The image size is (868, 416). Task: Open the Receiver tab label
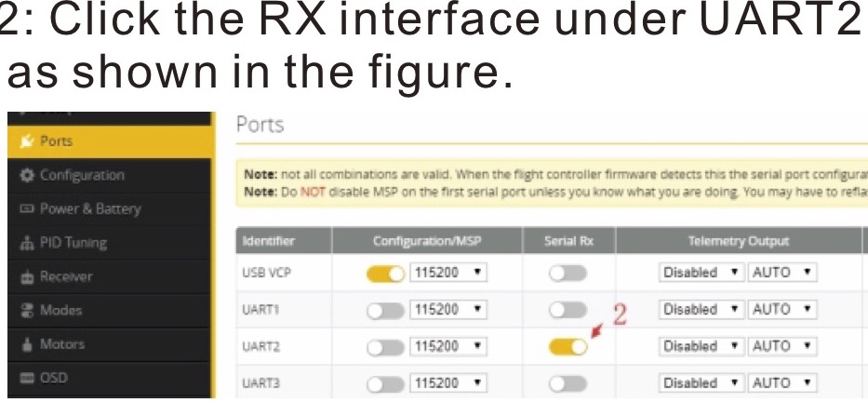tap(66, 276)
